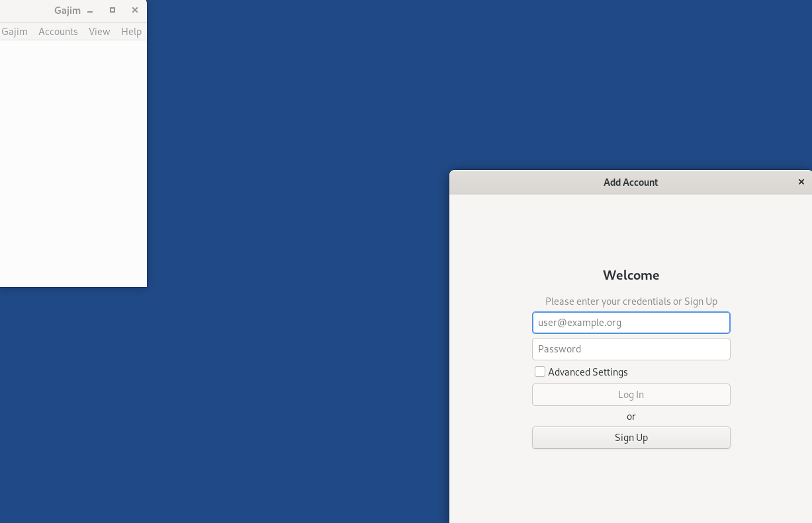Viewport: 812px width, 523px height.
Task: Click the empty Gajim contact list area
Action: (x=73, y=165)
